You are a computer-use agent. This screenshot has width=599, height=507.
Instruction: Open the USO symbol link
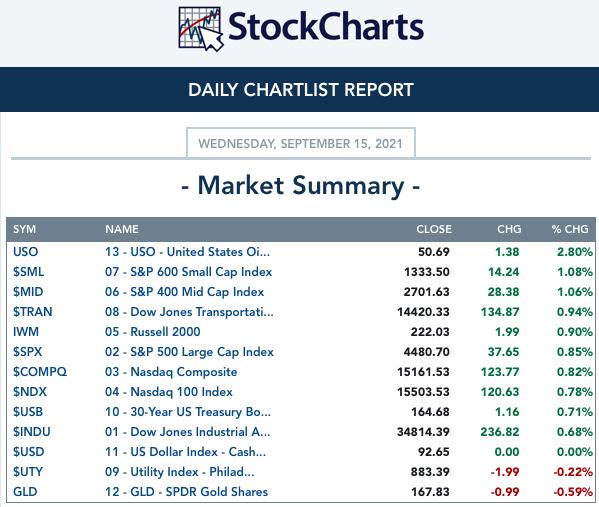coord(26,252)
